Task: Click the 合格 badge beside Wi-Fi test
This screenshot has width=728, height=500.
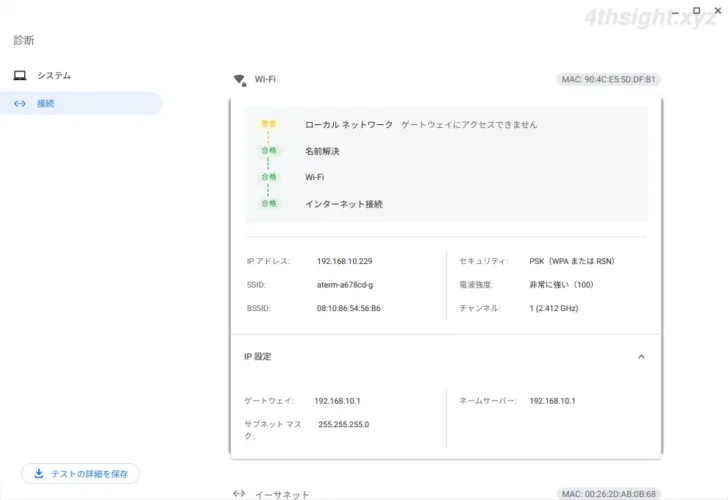Action: 269,177
